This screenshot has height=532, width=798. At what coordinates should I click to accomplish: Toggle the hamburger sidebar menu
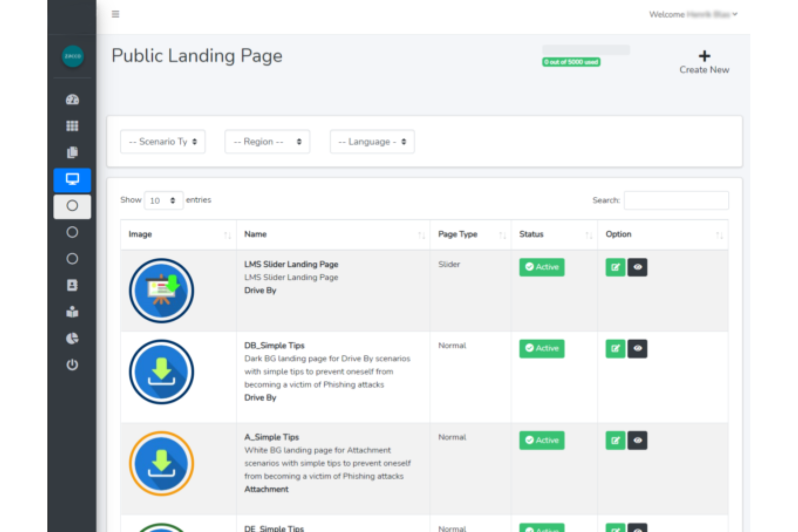click(115, 14)
